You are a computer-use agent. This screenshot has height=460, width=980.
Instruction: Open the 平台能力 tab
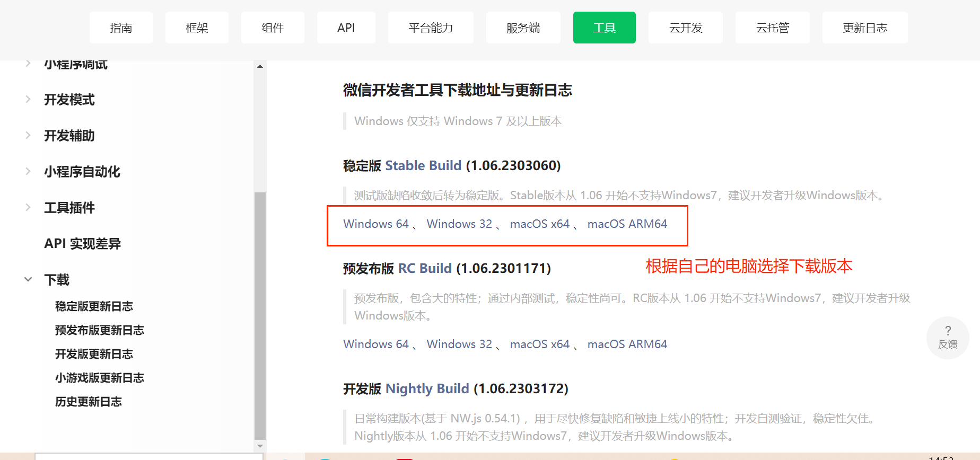431,28
